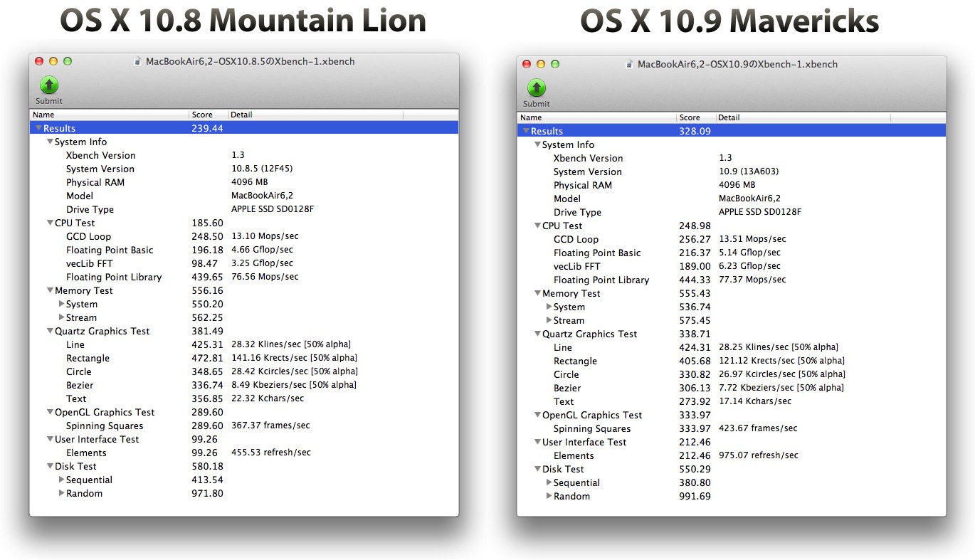975x560 pixels.
Task: Select the Rectangle row in the 10.9 window
Action: coord(732,361)
